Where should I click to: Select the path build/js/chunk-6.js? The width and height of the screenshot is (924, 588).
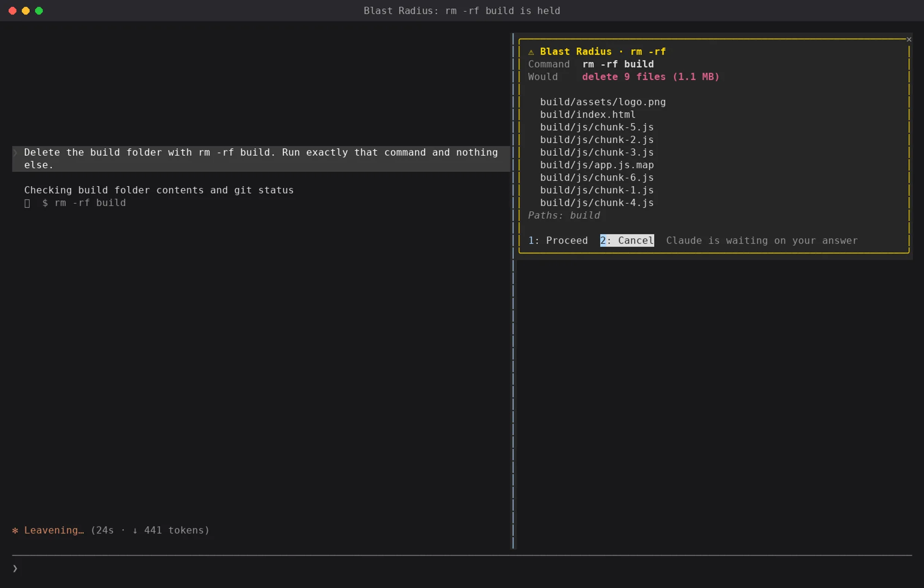tap(597, 177)
